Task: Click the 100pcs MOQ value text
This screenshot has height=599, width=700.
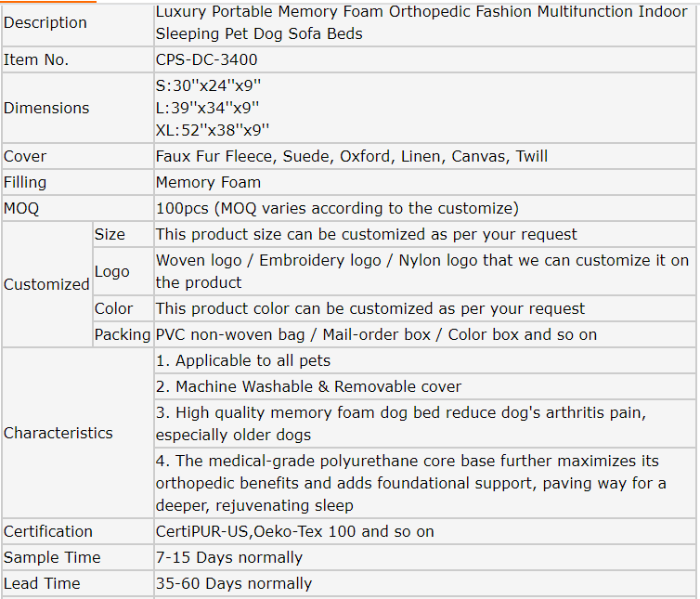Action: point(337,208)
